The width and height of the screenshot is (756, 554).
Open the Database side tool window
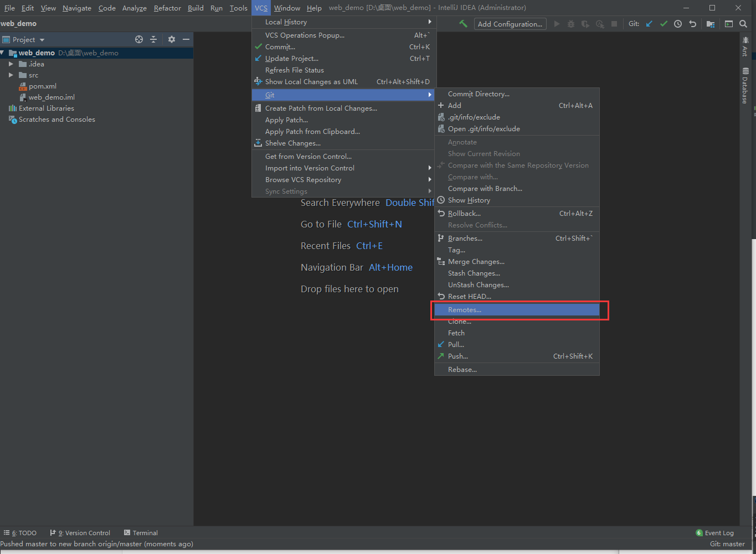pos(745,86)
